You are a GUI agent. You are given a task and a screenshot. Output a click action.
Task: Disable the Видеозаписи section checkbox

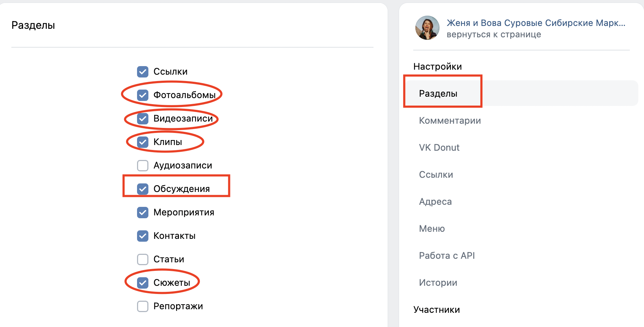point(143,118)
